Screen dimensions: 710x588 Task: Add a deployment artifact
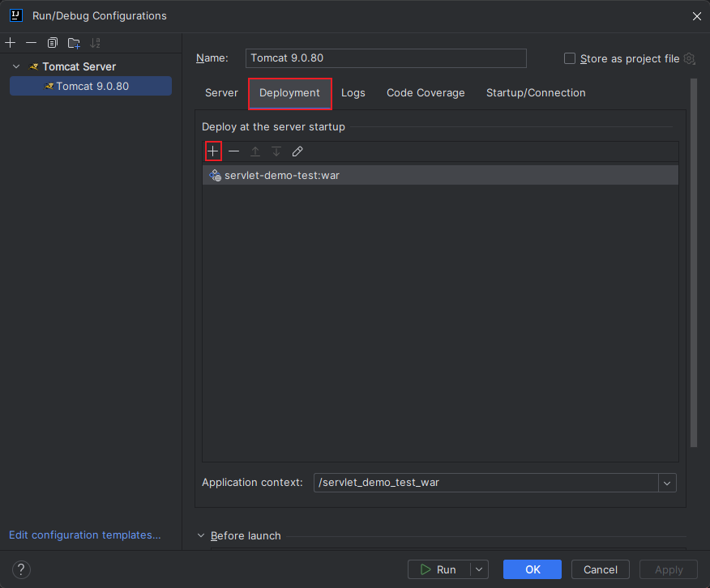(x=213, y=151)
